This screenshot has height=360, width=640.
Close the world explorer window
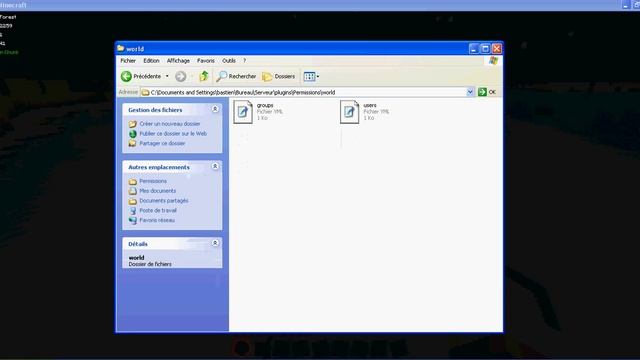[497, 49]
